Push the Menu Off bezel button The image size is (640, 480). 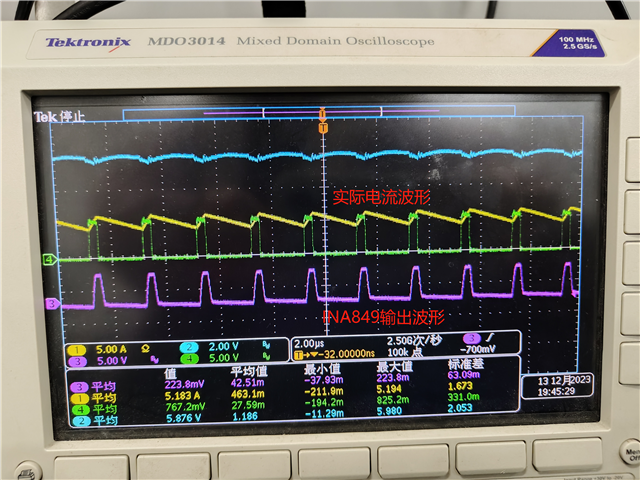point(632,454)
